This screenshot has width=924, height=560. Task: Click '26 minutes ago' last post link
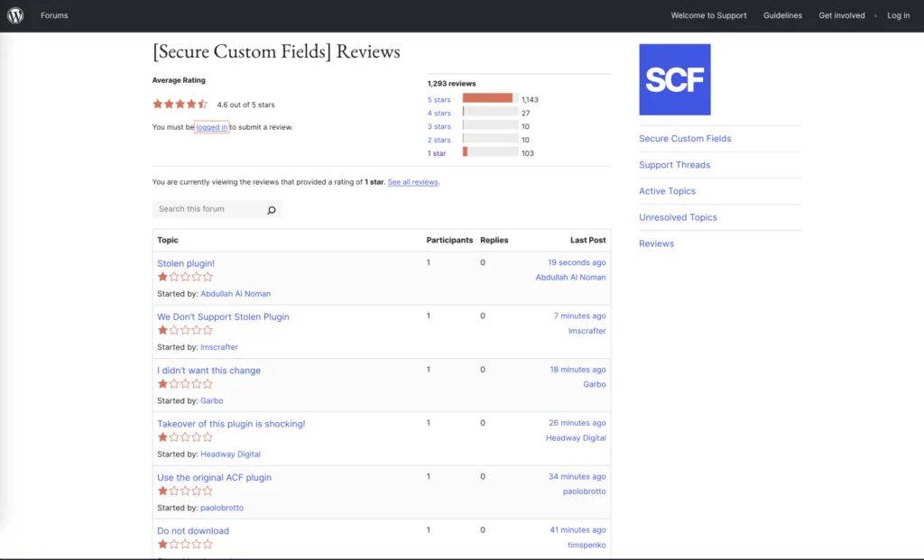point(577,423)
